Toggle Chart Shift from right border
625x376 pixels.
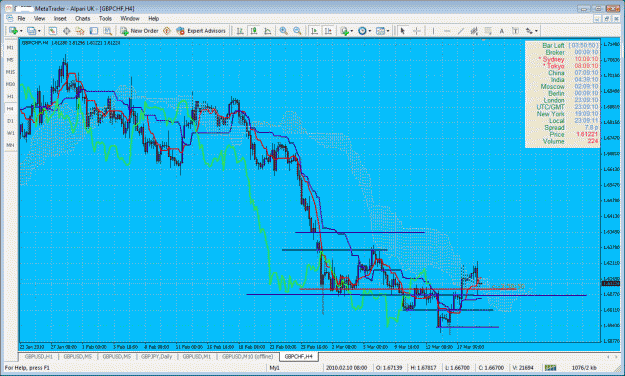[328, 31]
